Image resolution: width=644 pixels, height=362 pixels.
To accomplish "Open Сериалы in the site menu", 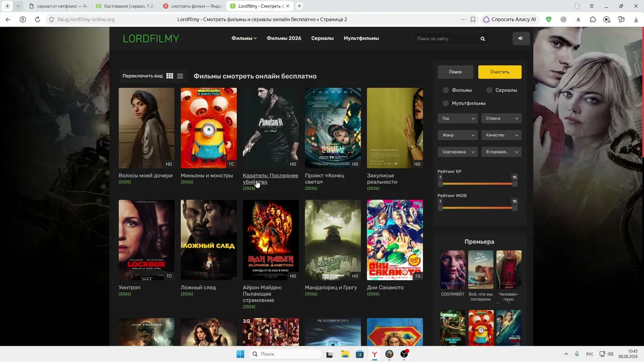I will point(323,38).
